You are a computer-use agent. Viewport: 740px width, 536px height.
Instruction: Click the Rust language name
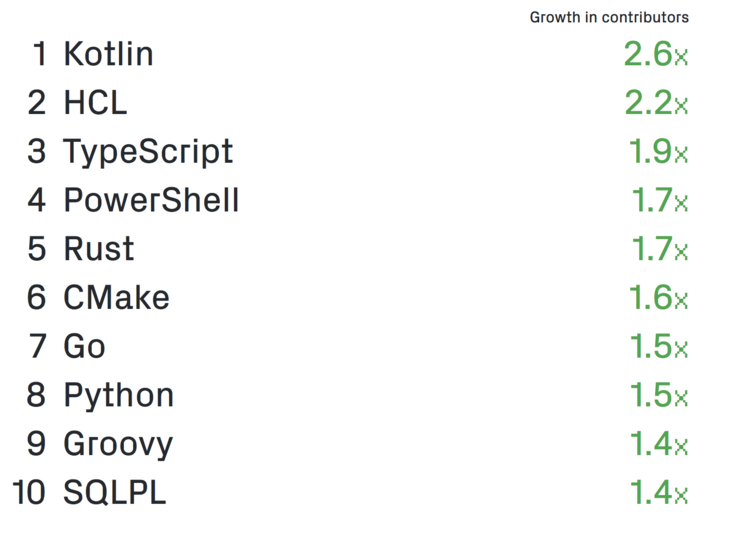[99, 249]
